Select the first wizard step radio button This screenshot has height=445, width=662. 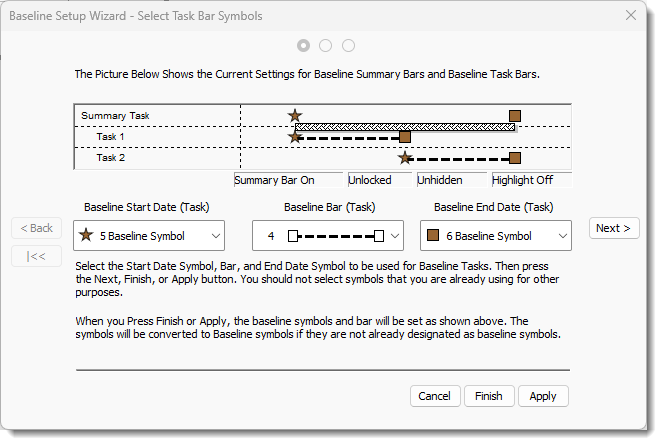click(x=303, y=45)
